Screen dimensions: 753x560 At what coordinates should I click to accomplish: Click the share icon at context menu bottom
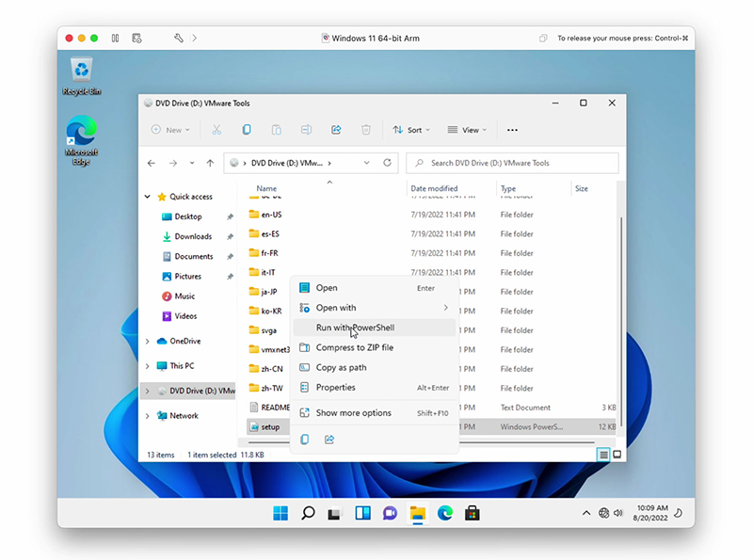(329, 440)
